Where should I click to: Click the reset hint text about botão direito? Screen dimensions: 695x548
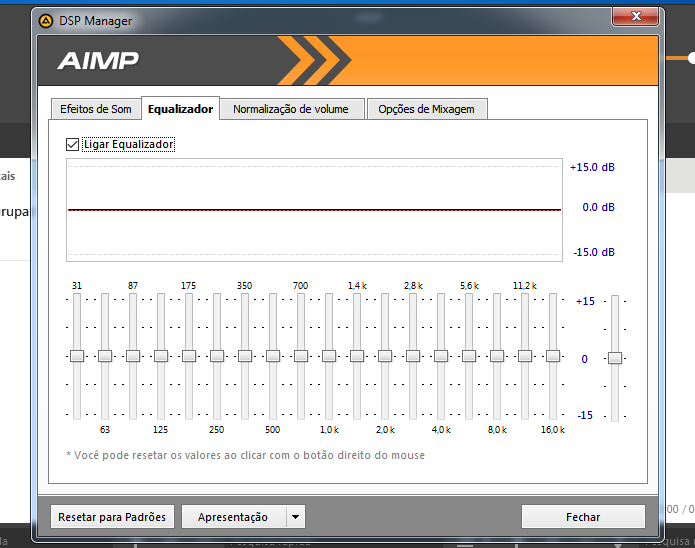tap(246, 455)
